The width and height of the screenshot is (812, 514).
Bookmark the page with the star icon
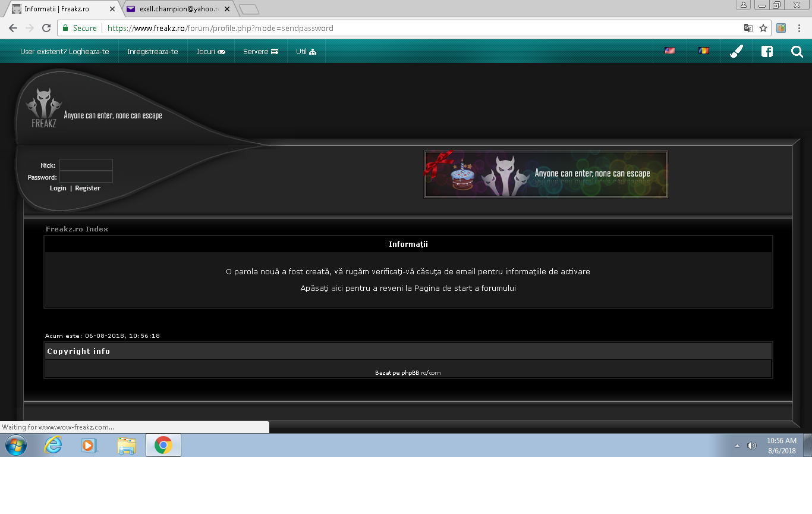point(763,28)
